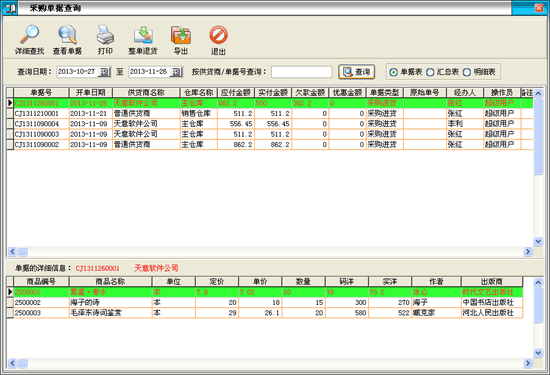Viewport: 550px width, 375px height.
Task: Click the upper table's horizontal scroll right arrow
Action: pos(528,252)
